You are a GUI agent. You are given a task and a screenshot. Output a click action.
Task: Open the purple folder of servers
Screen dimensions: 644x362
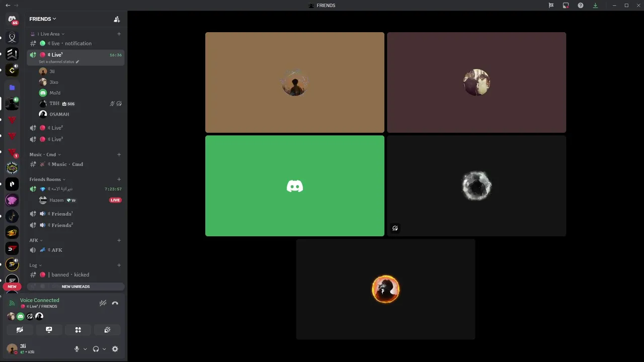12,87
